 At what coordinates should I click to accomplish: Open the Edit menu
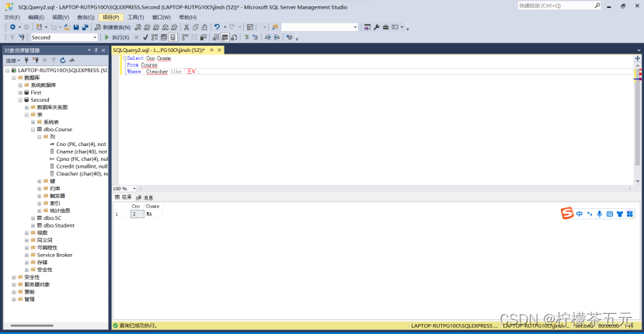click(37, 17)
